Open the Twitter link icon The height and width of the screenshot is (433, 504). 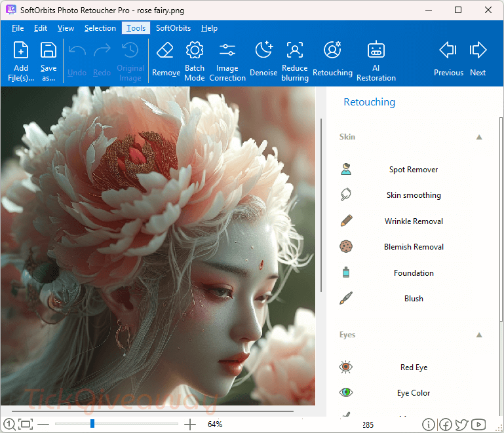pyautogui.click(x=462, y=424)
